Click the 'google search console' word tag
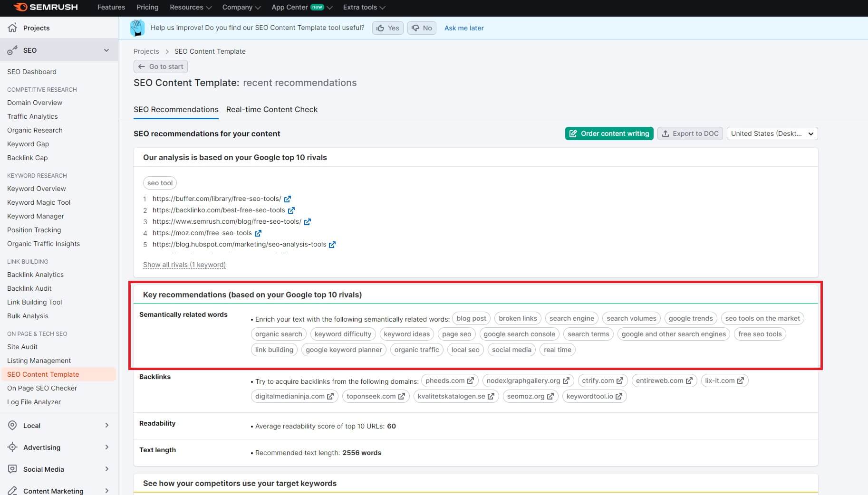 [x=519, y=334]
